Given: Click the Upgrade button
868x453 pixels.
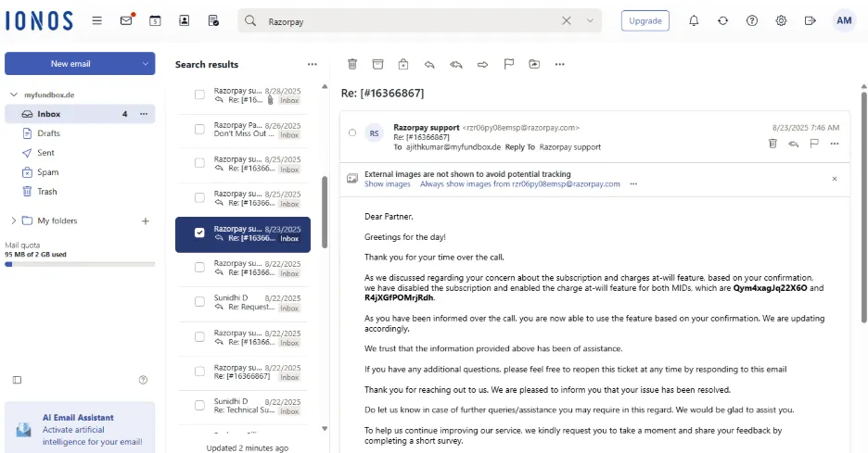Looking at the screenshot, I should point(645,21).
